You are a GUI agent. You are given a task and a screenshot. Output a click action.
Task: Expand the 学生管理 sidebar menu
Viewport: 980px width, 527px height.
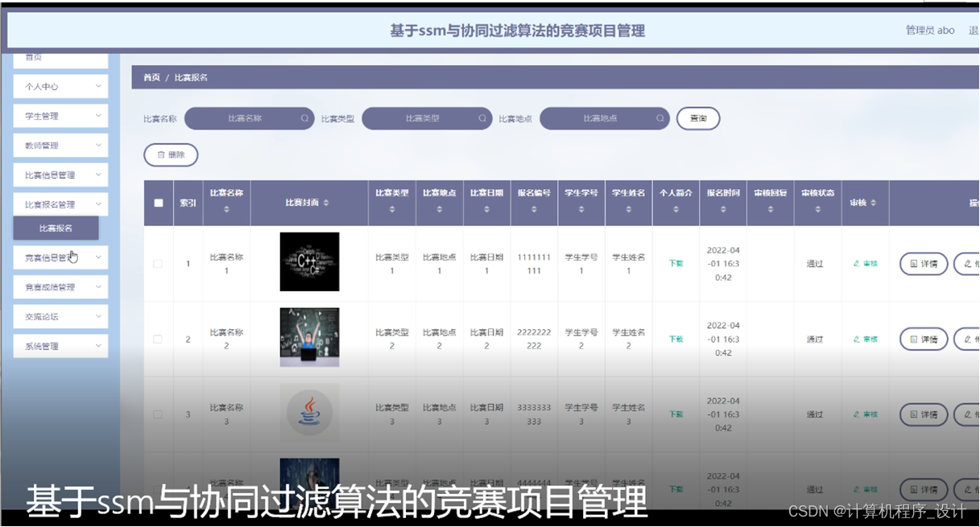(x=60, y=116)
